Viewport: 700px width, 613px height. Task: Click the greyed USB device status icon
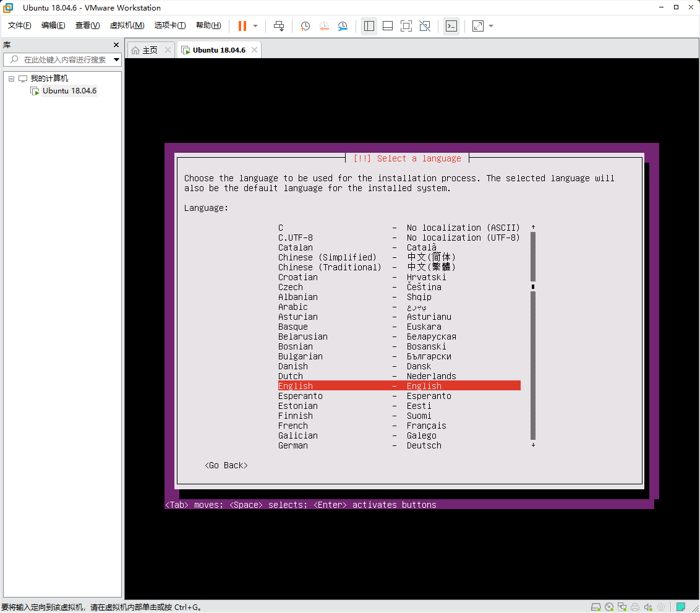pos(661,607)
